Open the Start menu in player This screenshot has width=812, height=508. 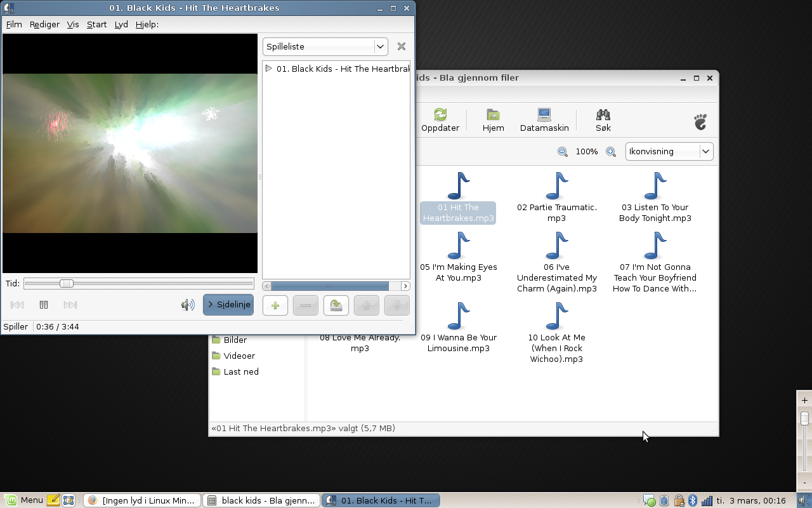click(x=97, y=24)
